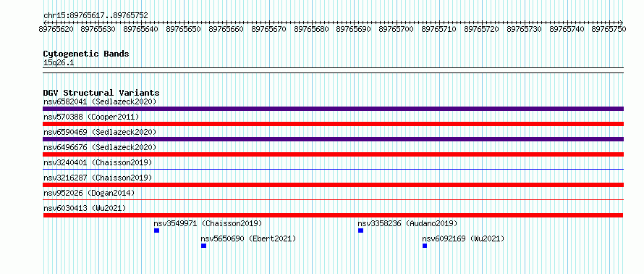Image resolution: width=644 pixels, height=274 pixels.
Task: Select the thin red line under nsv952026
Action: 333,199
